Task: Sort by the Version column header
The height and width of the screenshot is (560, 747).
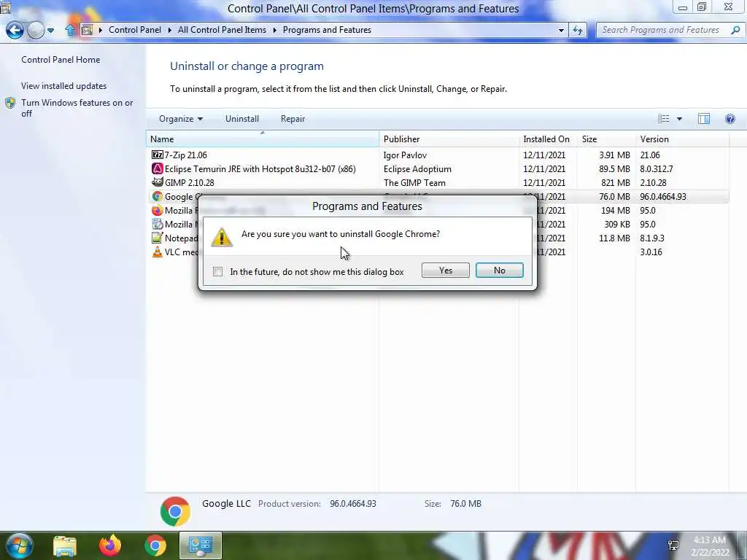Action: (x=682, y=139)
